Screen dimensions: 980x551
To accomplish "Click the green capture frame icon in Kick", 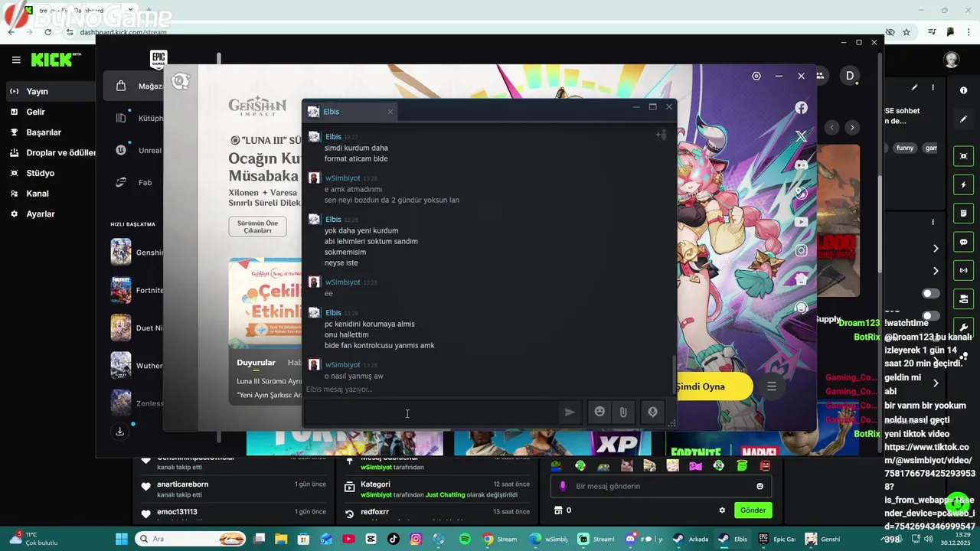I will [x=963, y=157].
